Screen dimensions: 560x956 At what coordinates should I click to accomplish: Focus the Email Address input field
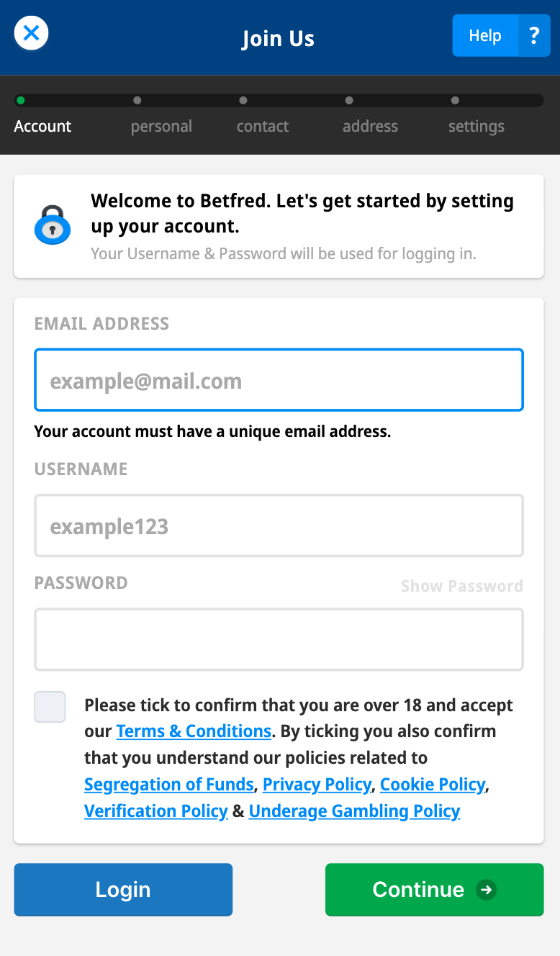point(279,380)
